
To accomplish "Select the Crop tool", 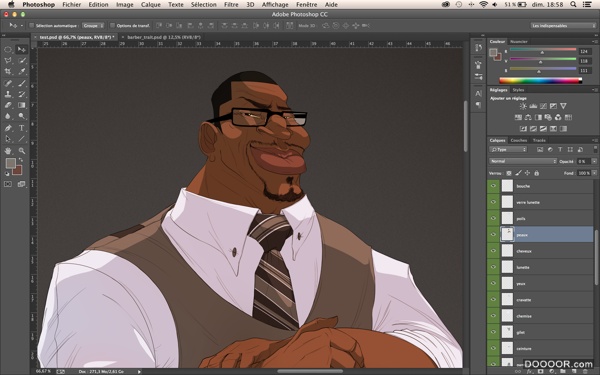I will (x=8, y=72).
